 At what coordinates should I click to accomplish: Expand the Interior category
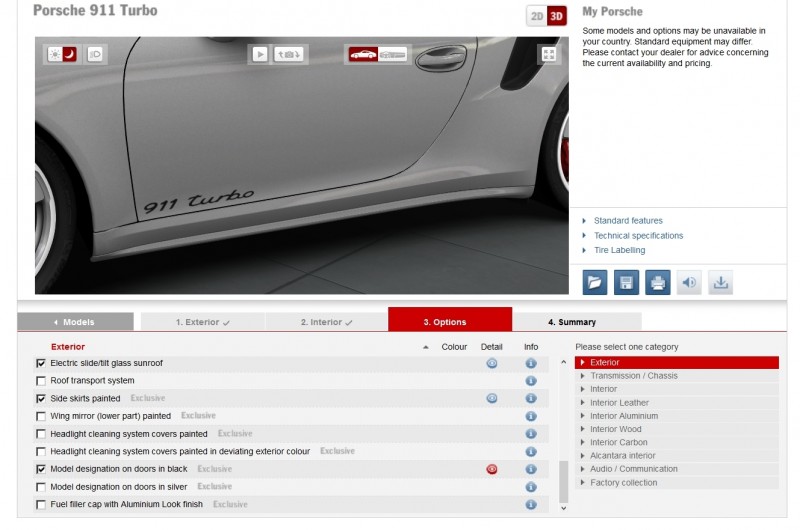point(677,389)
